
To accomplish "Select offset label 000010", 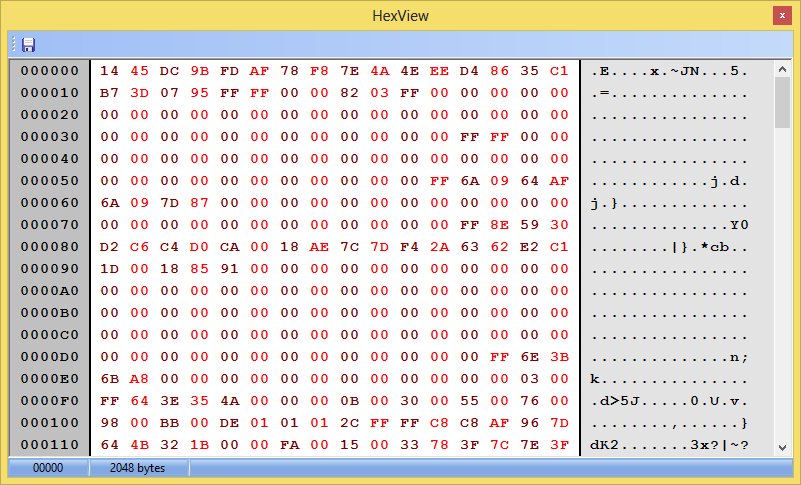I will pyautogui.click(x=50, y=93).
